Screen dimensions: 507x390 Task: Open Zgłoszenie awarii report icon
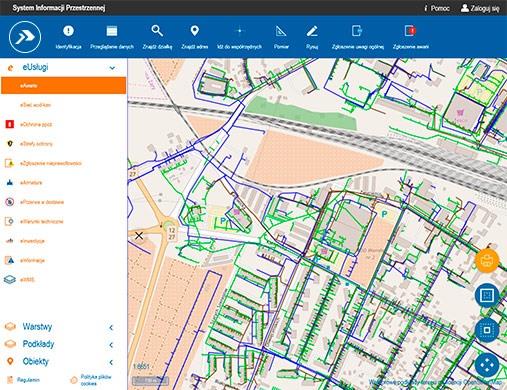coord(410,31)
